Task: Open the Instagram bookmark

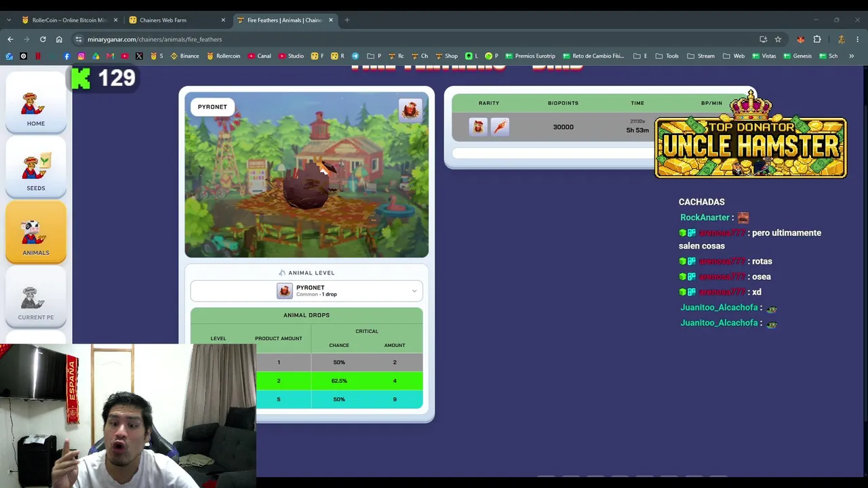Action: pos(81,56)
